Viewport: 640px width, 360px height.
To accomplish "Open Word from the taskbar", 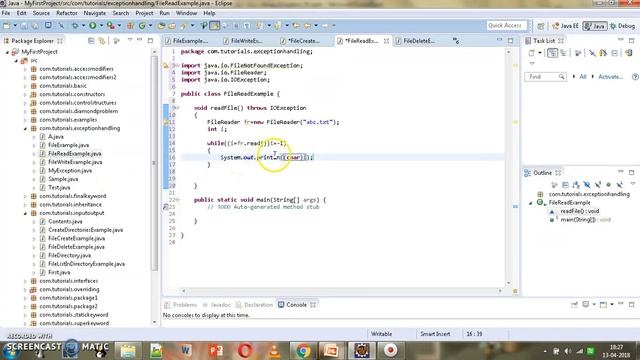I will [186, 351].
